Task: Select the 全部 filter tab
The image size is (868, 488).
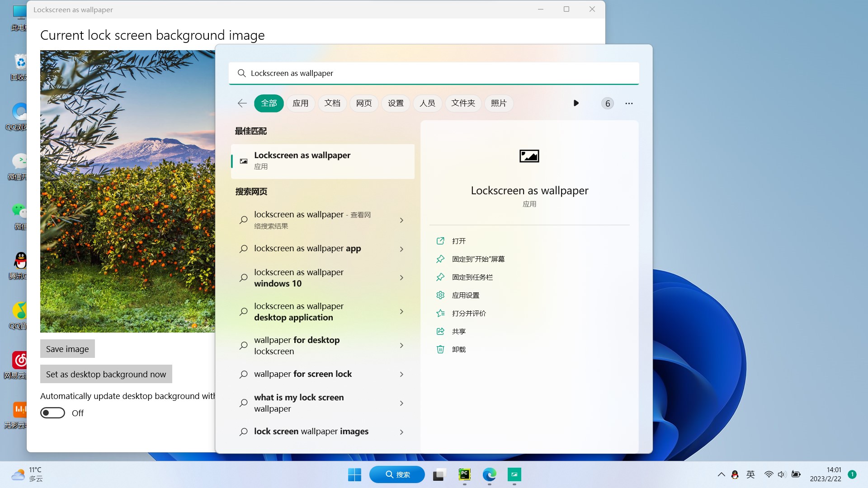Action: 269,103
